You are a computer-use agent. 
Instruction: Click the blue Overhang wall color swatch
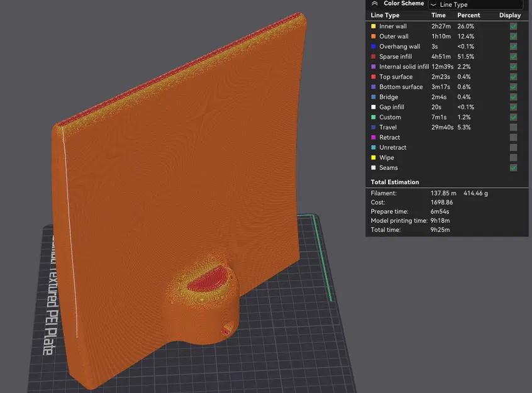(373, 47)
